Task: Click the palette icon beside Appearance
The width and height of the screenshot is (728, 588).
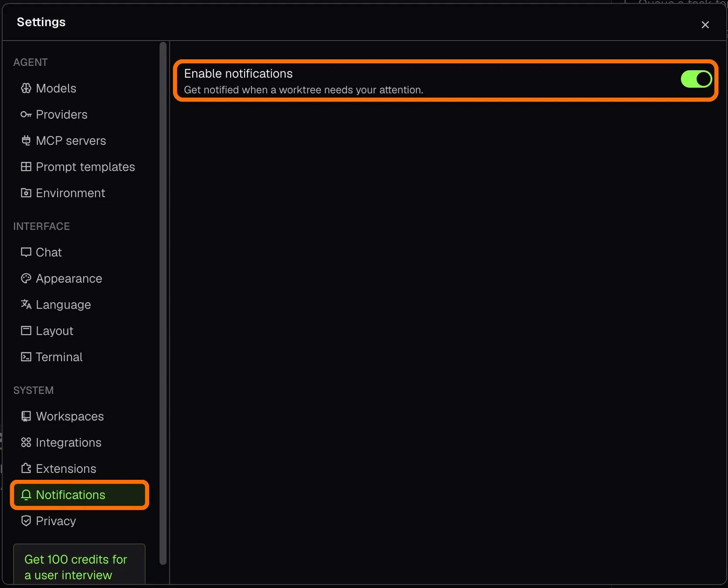Action: 26,278
